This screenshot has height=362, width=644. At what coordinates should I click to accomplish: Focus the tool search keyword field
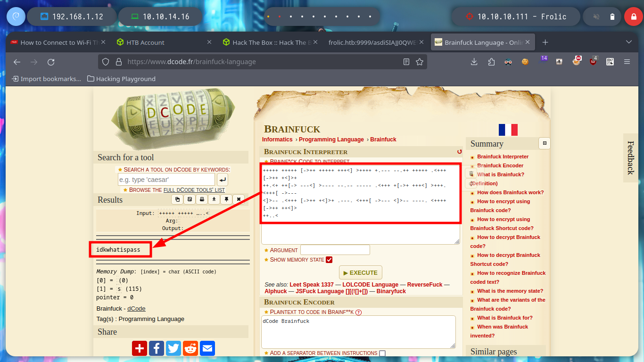[166, 180]
